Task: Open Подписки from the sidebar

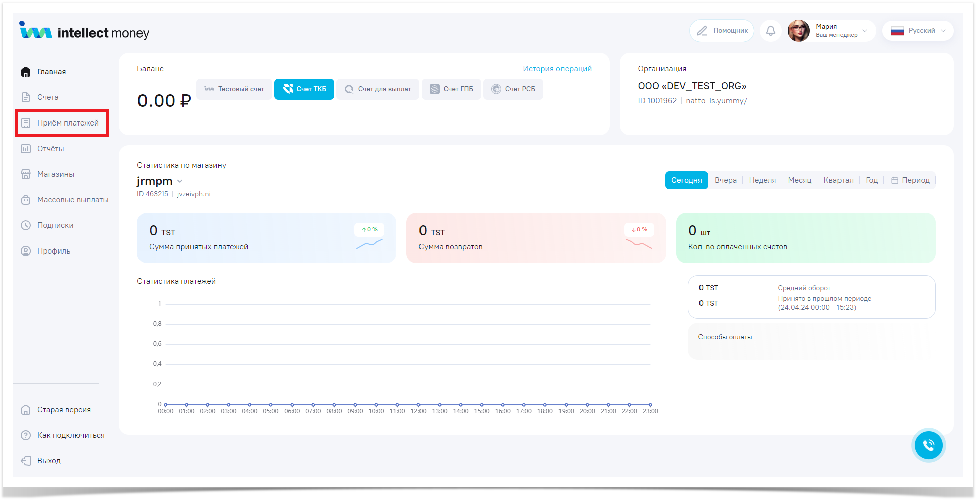Action: 55,225
